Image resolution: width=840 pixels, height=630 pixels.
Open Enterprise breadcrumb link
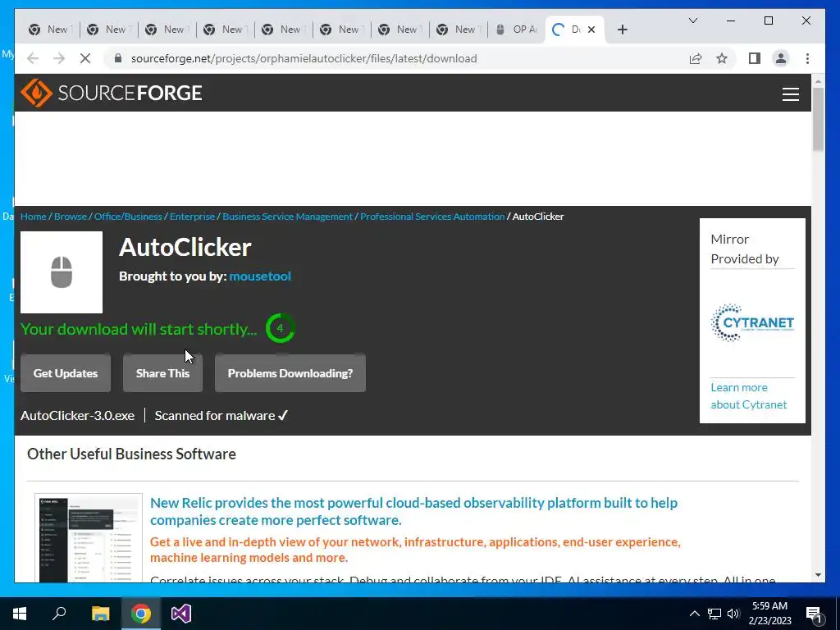[192, 217]
